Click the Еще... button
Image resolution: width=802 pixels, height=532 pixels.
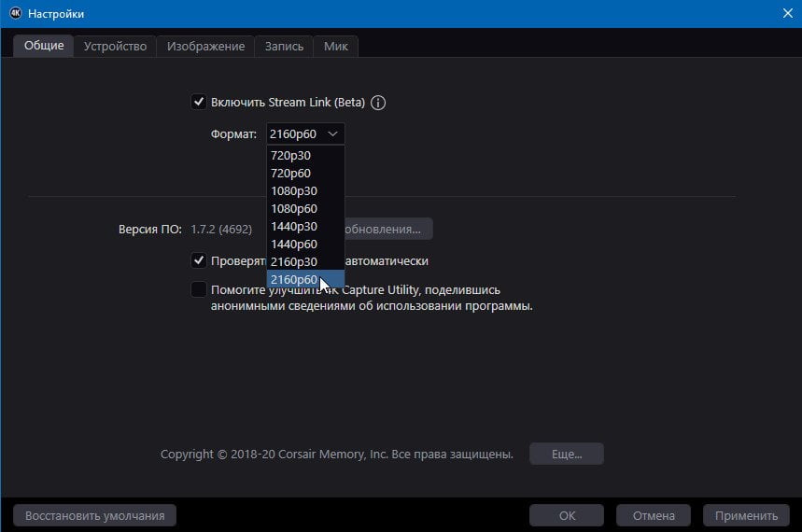click(567, 454)
